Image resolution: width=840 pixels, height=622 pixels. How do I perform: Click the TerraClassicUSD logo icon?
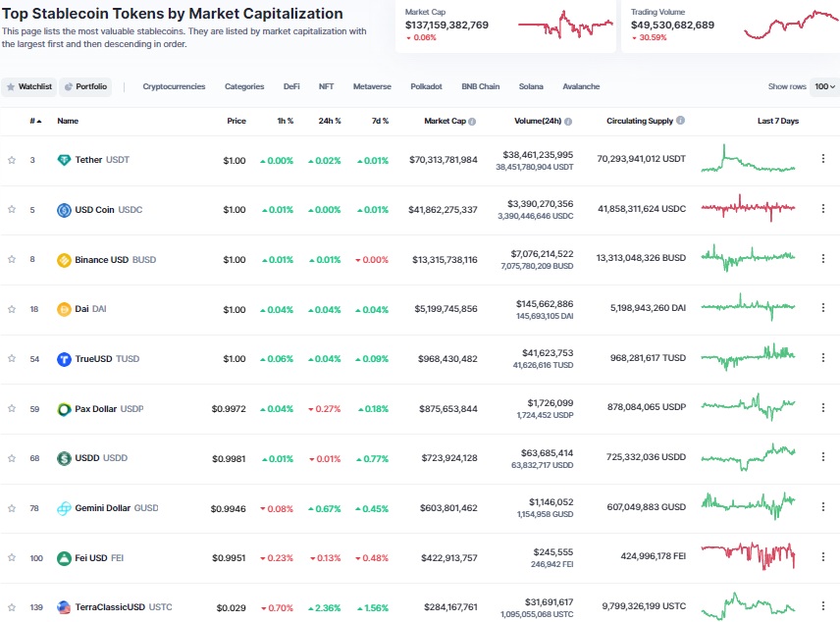[x=64, y=607]
